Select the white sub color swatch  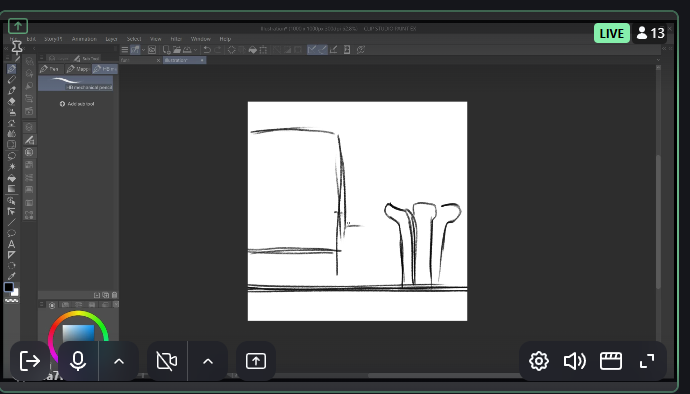[15, 293]
